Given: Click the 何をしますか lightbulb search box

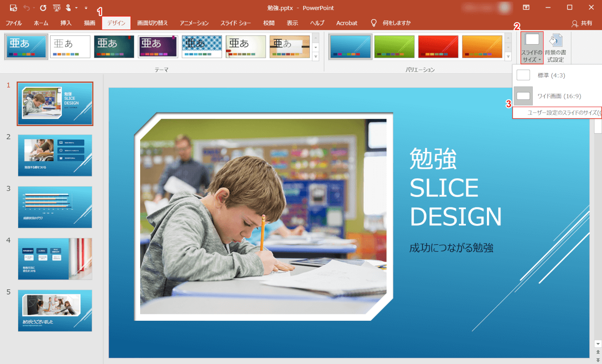Looking at the screenshot, I should point(390,23).
